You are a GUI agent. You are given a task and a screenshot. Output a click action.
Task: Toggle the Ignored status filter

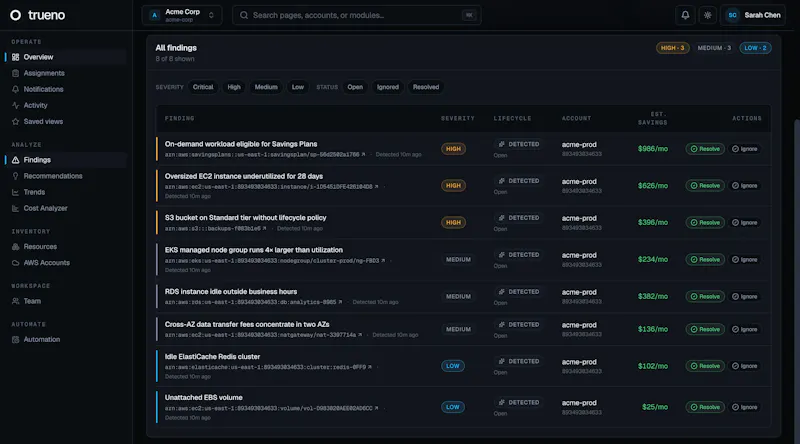point(388,87)
